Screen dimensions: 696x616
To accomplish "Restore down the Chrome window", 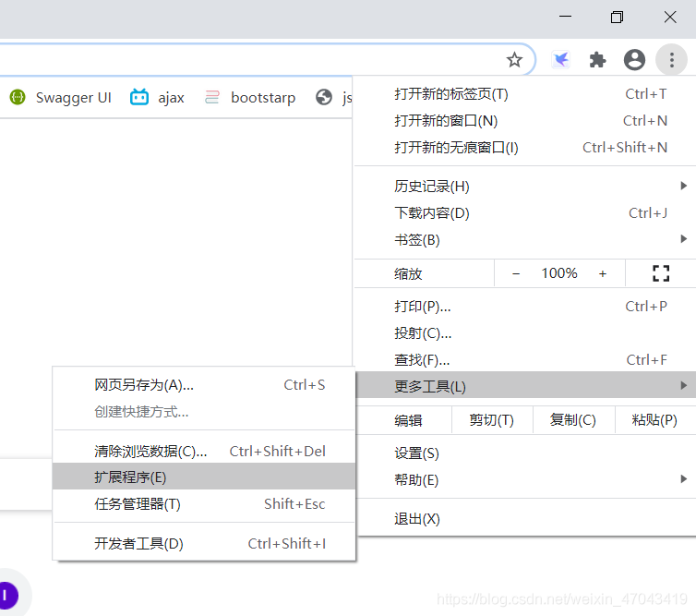I will pos(617,17).
